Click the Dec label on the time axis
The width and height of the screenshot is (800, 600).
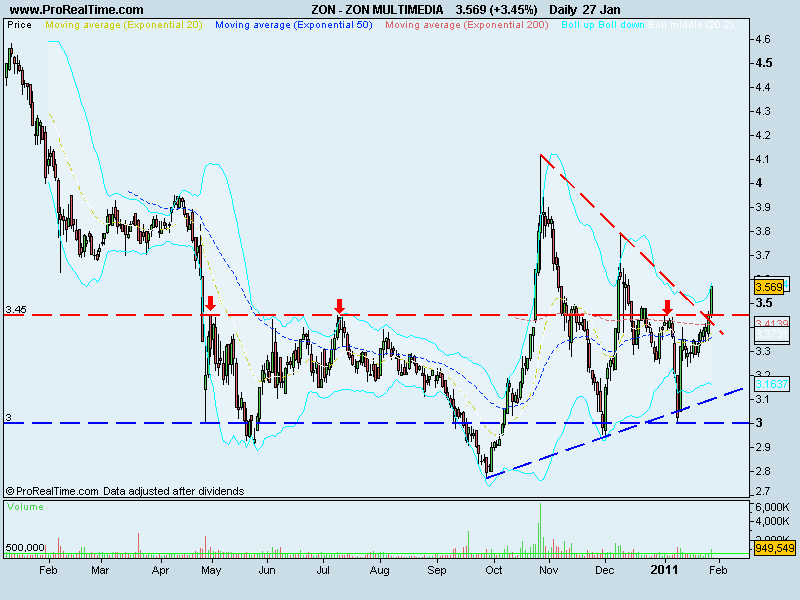click(x=605, y=570)
